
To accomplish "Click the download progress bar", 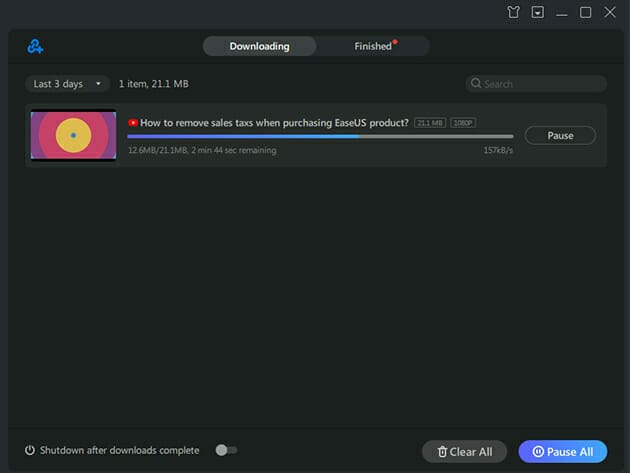I will pos(320,136).
